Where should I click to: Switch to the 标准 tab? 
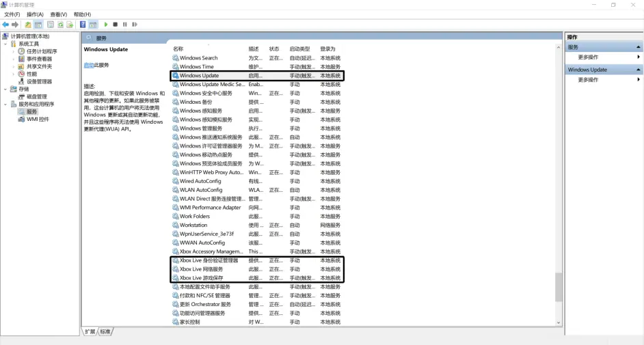click(105, 331)
